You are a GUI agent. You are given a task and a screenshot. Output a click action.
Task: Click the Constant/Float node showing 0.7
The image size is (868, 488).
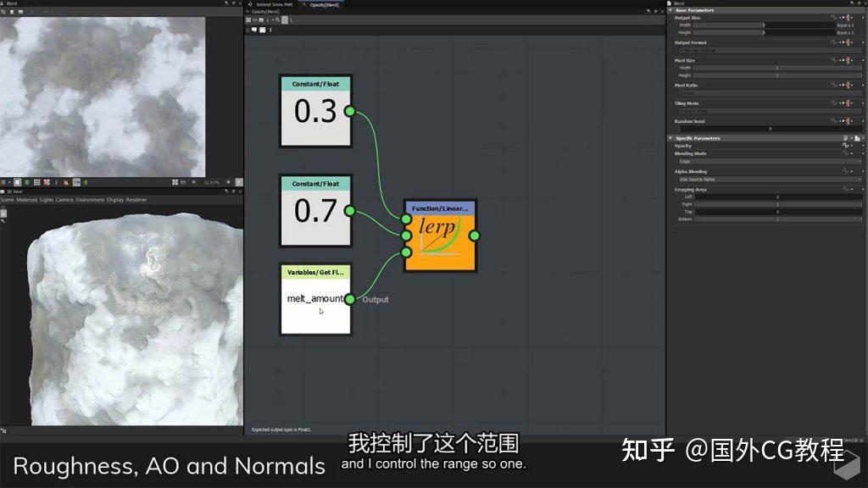pyautogui.click(x=315, y=212)
